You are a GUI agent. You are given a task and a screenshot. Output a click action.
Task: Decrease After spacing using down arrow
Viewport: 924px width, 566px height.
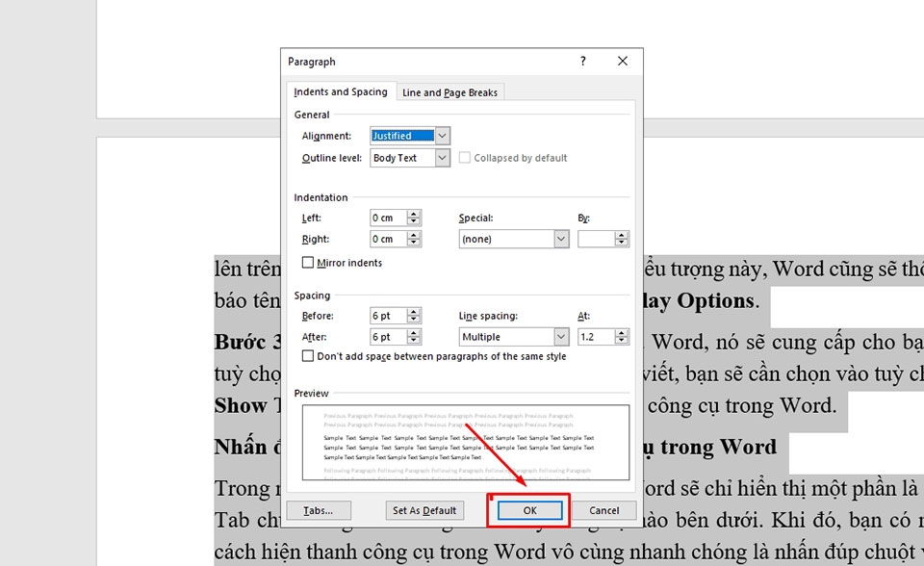(415, 340)
